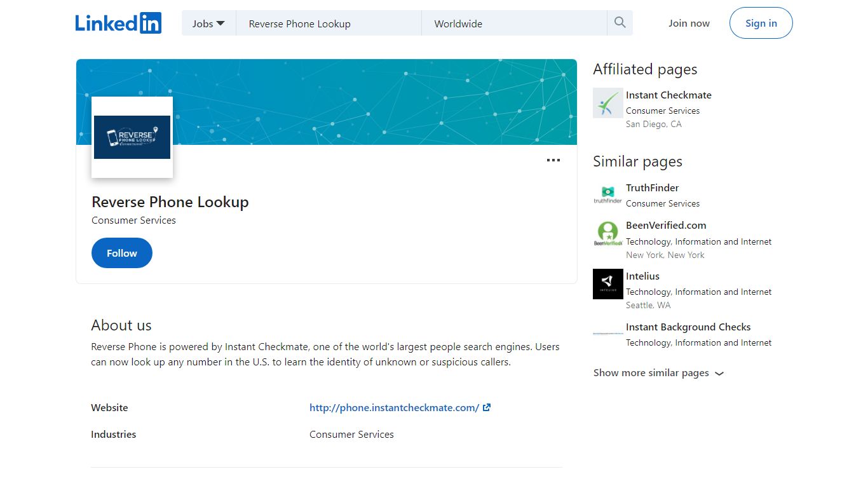Click the Sign in button
This screenshot has width=868, height=488.
[x=761, y=23]
